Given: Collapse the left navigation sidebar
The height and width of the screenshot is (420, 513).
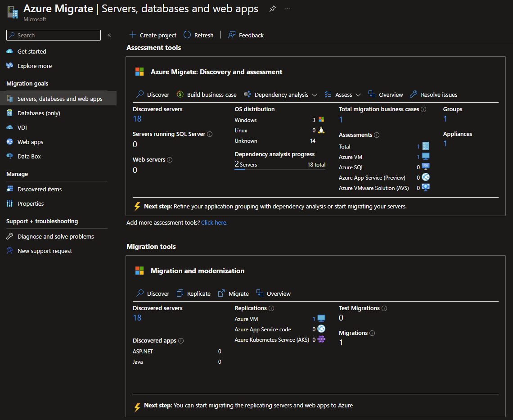Looking at the screenshot, I should pyautogui.click(x=109, y=35).
